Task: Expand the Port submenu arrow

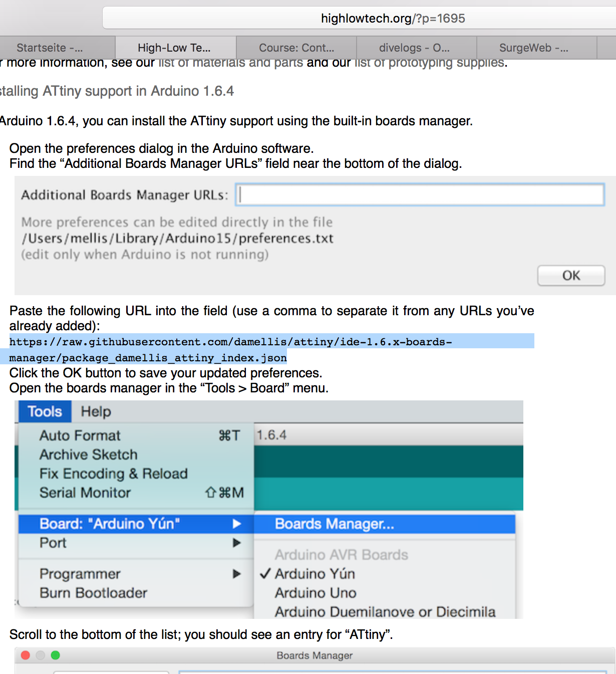Action: (237, 543)
